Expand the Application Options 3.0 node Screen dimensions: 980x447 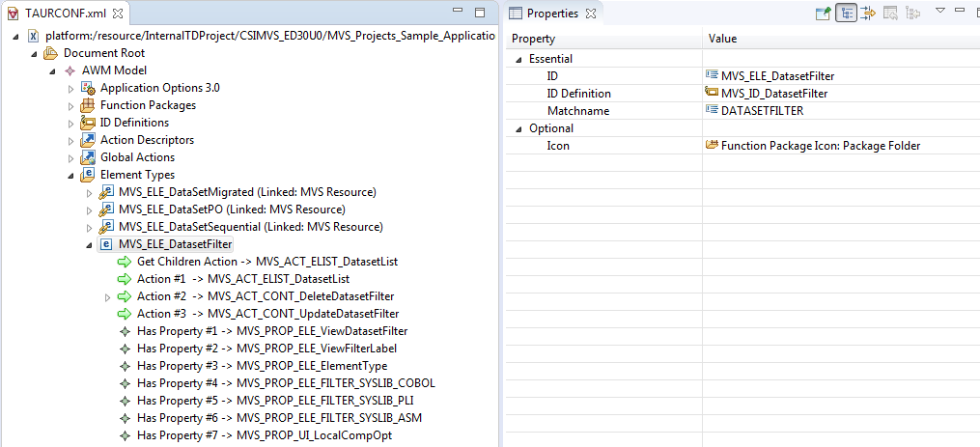(x=70, y=88)
